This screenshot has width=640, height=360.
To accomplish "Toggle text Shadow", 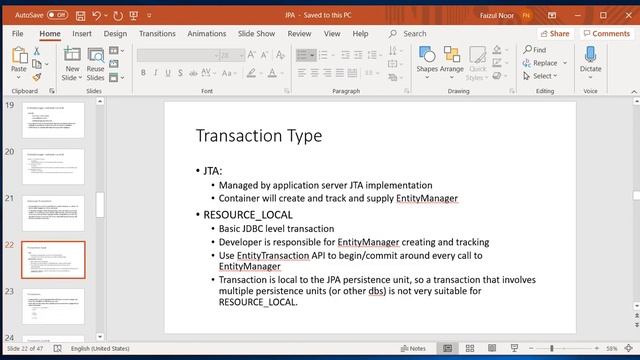I will pos(180,73).
